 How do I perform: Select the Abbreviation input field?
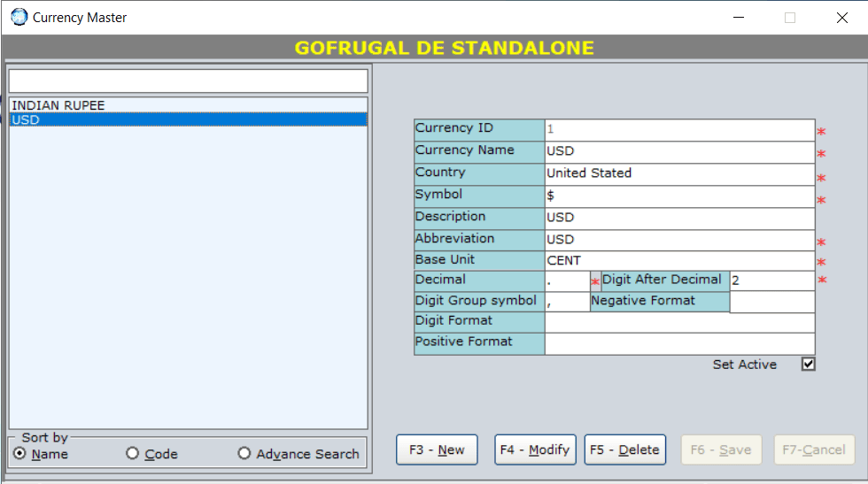(678, 240)
